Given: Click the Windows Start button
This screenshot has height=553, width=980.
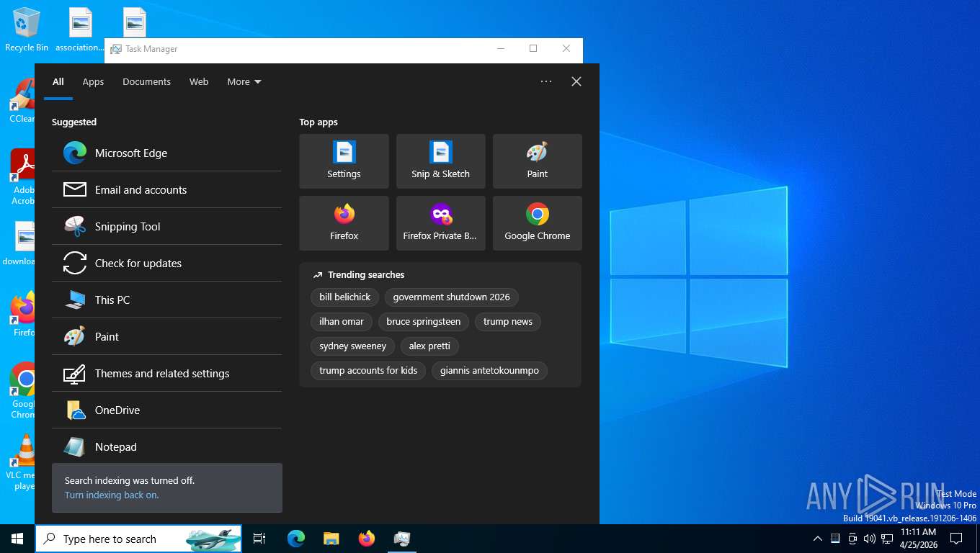Looking at the screenshot, I should pyautogui.click(x=17, y=539).
